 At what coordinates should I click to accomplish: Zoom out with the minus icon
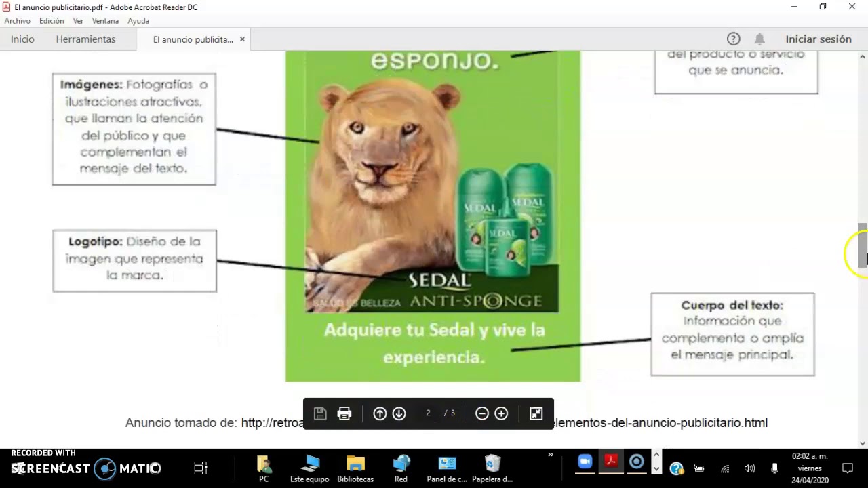(x=482, y=413)
